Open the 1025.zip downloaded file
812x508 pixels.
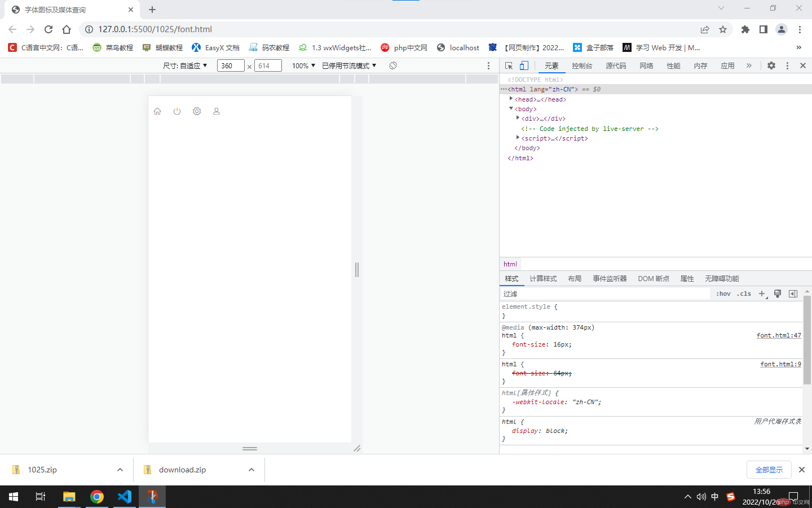pyautogui.click(x=42, y=470)
